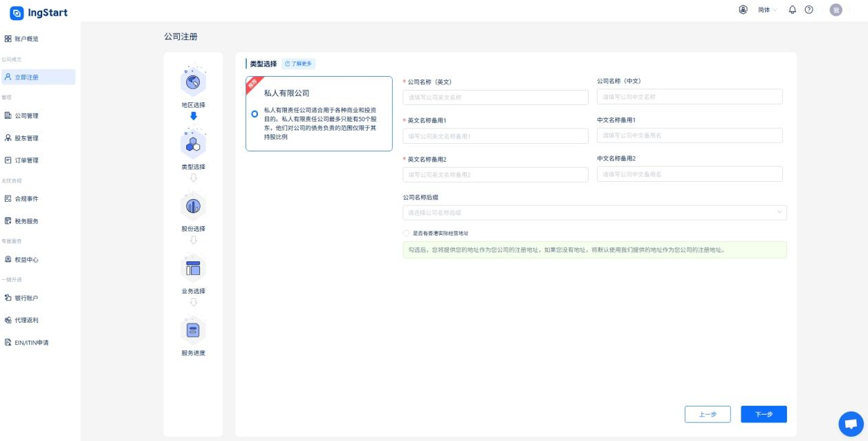Open 代理返利 in sidebar
Viewport: 868px width, 441px height.
[38, 320]
